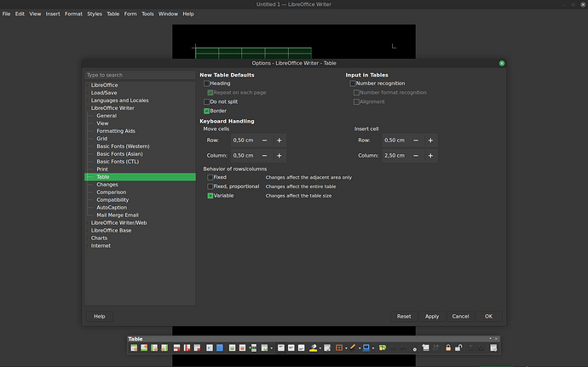Click Border Color icon in Table toolbar
588x367 pixels.
pos(366,348)
